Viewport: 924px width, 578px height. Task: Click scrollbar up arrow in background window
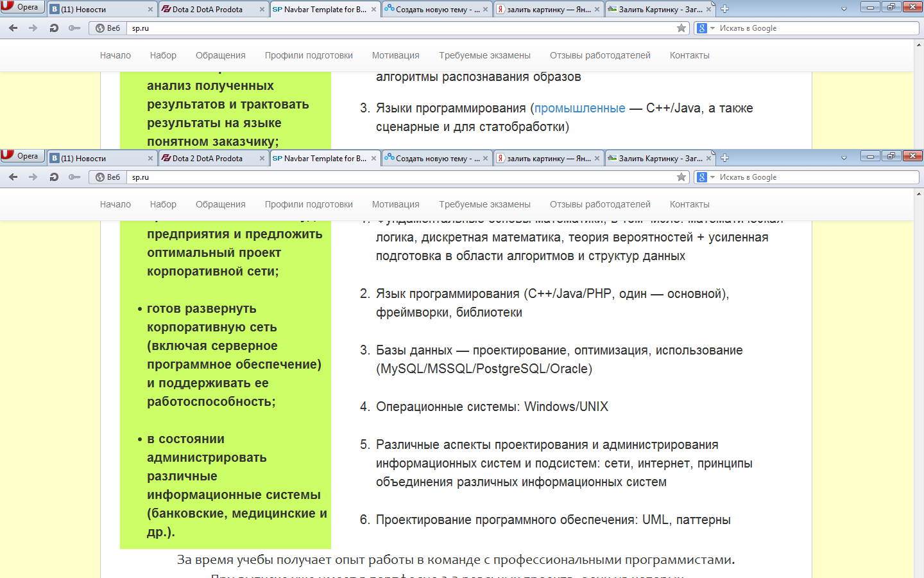coord(919,45)
